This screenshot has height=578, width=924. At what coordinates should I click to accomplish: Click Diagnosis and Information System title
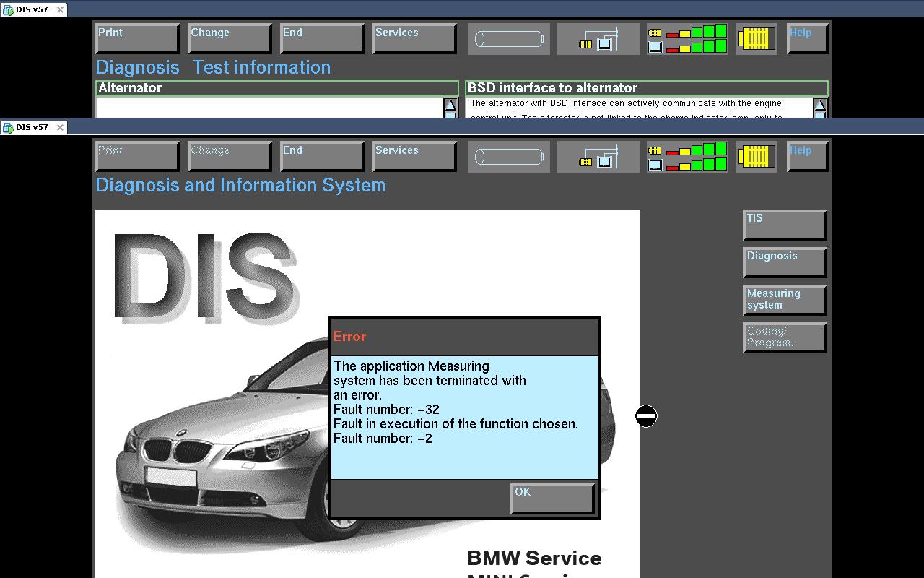pos(240,185)
